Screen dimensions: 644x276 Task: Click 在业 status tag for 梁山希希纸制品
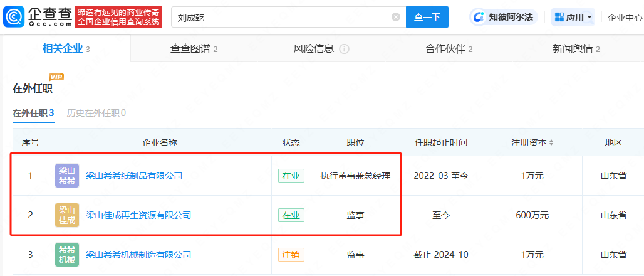click(291, 176)
